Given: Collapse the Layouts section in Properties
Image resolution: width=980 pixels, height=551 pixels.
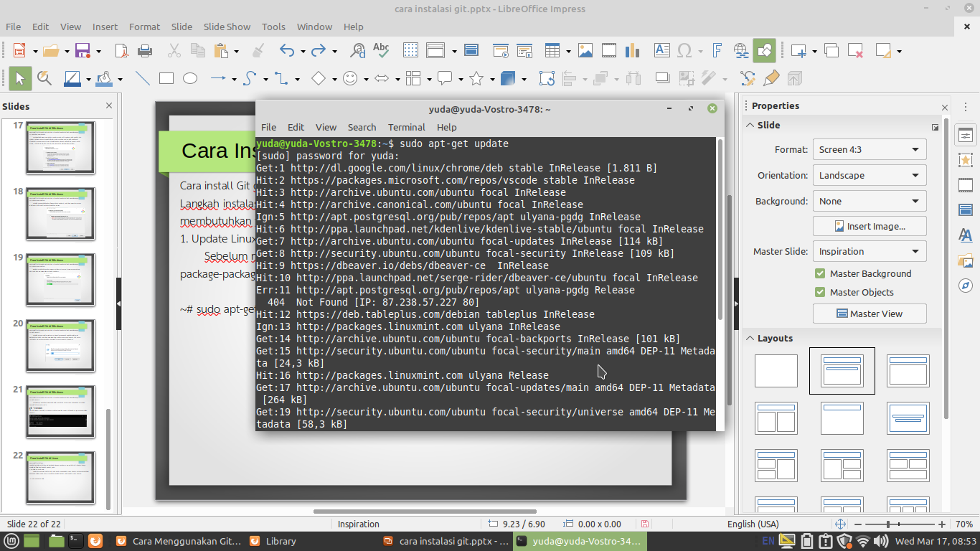Looking at the screenshot, I should pyautogui.click(x=750, y=338).
